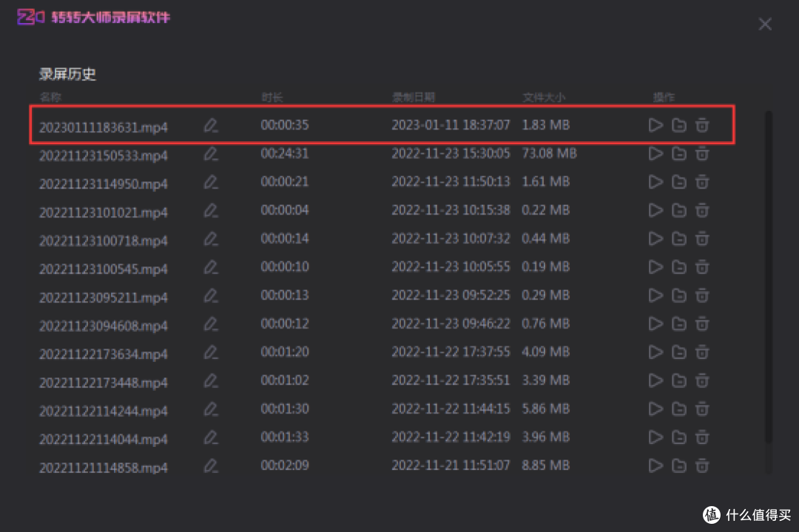
Task: Delete the 20221122173448.mp4 recording
Action: point(701,380)
